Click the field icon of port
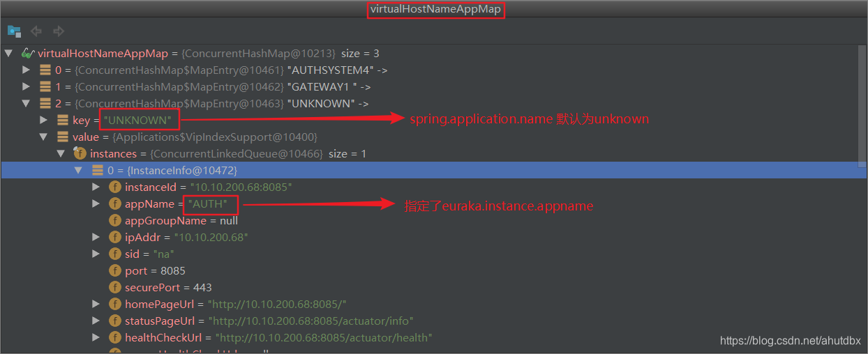868x354 pixels. point(114,270)
